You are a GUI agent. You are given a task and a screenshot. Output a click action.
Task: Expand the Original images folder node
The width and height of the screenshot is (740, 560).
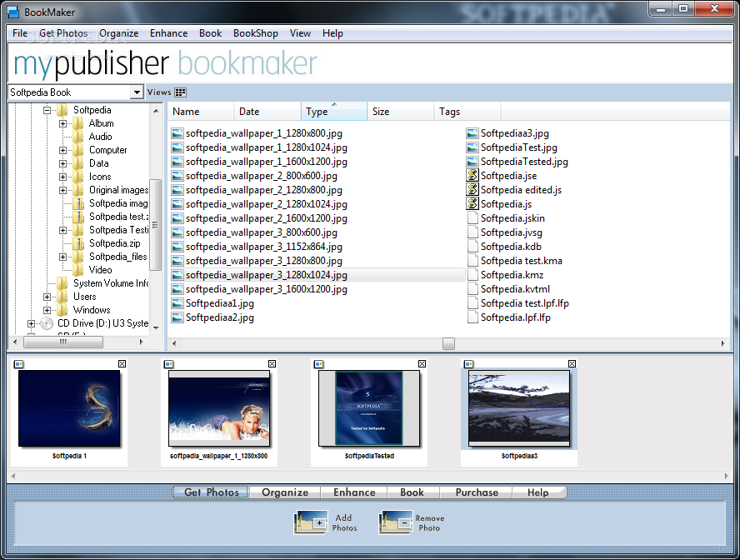coord(62,190)
